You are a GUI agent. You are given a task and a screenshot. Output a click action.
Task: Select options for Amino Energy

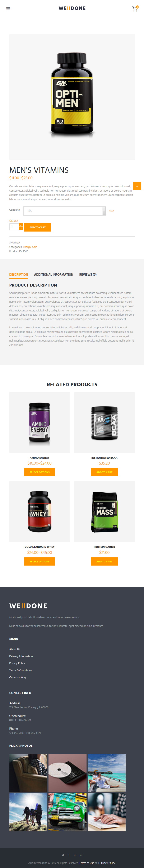tap(39, 472)
